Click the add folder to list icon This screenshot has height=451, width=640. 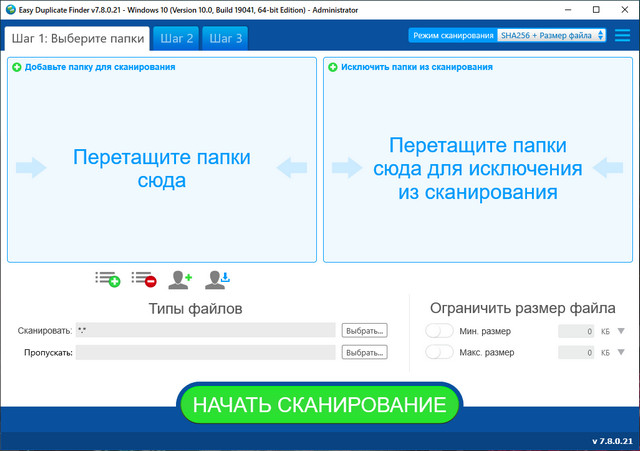(107, 279)
